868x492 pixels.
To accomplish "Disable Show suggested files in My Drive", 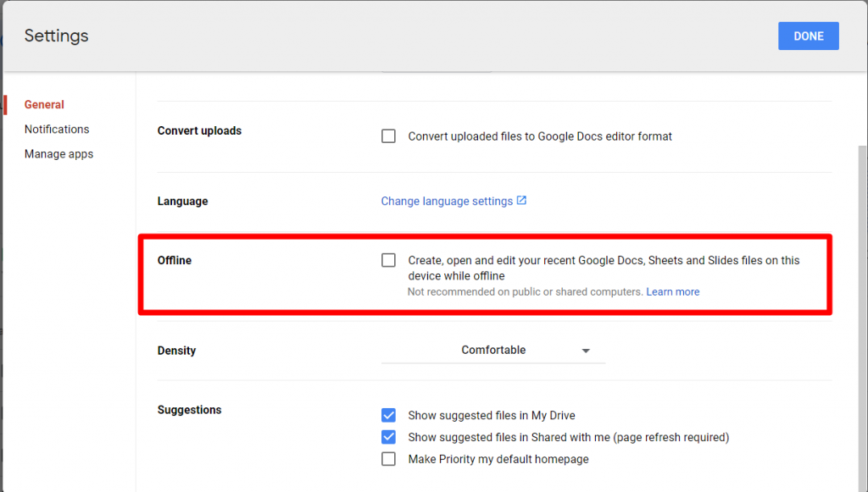I will 388,415.
